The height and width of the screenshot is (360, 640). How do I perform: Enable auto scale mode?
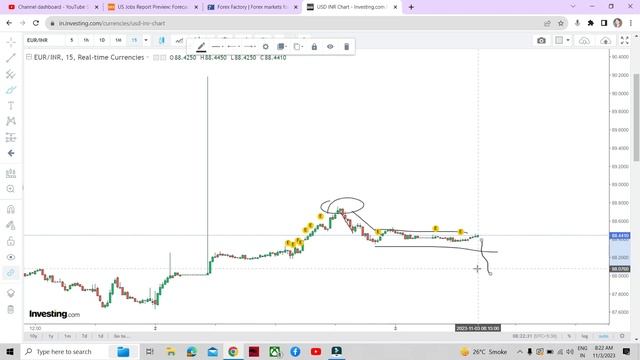603,336
